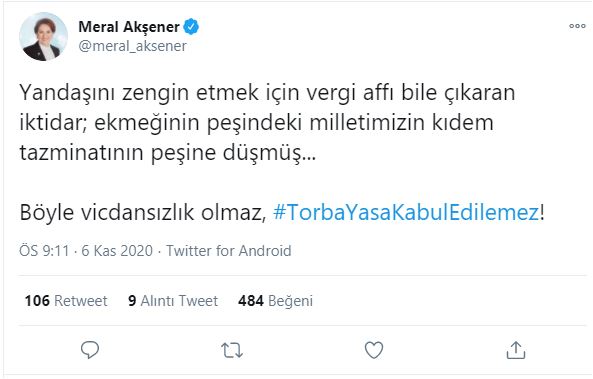593x379 pixels.
Task: Click the blue verified badge
Action: (191, 27)
